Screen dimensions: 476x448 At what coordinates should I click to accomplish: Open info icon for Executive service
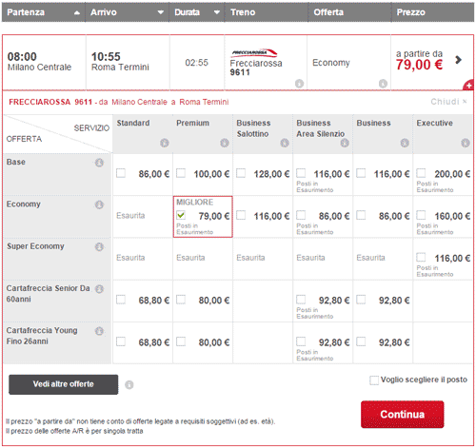tap(465, 143)
